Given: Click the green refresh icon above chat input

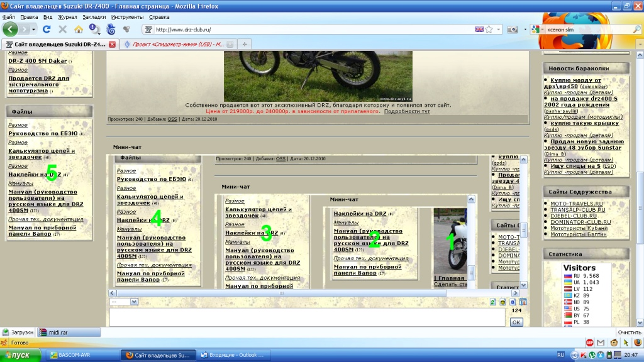Looking at the screenshot, I should (x=493, y=302).
